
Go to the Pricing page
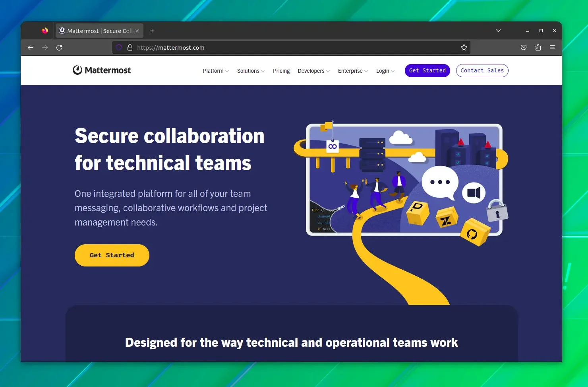pos(281,71)
